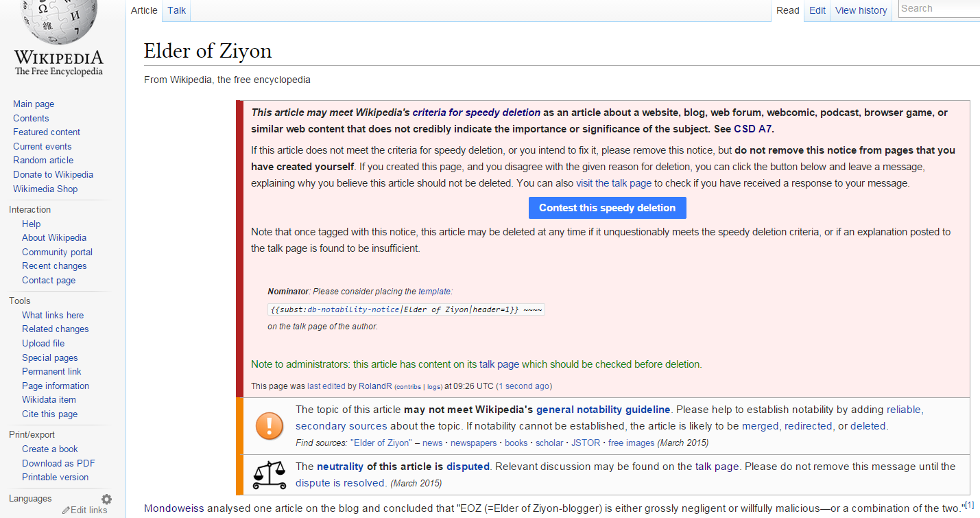Find sources via free images link
This screenshot has width=980, height=518.
click(x=632, y=443)
